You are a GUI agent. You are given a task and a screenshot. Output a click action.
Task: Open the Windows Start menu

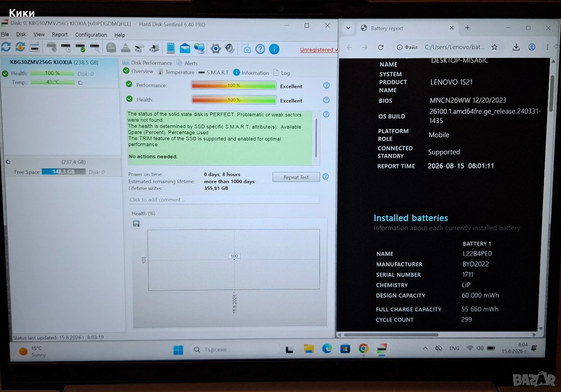(178, 349)
